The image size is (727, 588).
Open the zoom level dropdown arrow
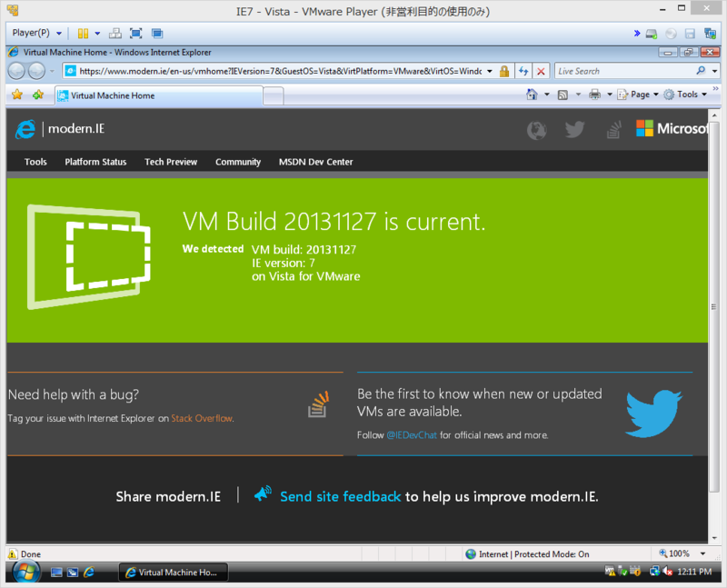(702, 553)
